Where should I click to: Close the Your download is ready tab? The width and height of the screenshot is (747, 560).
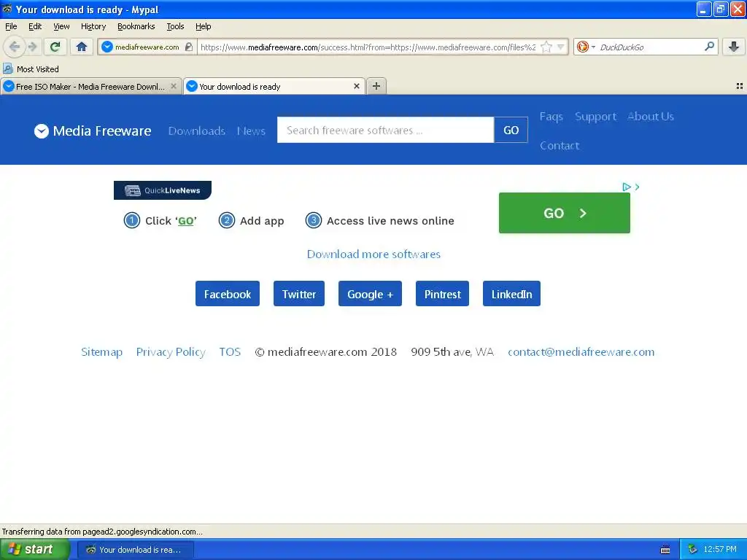pyautogui.click(x=356, y=86)
